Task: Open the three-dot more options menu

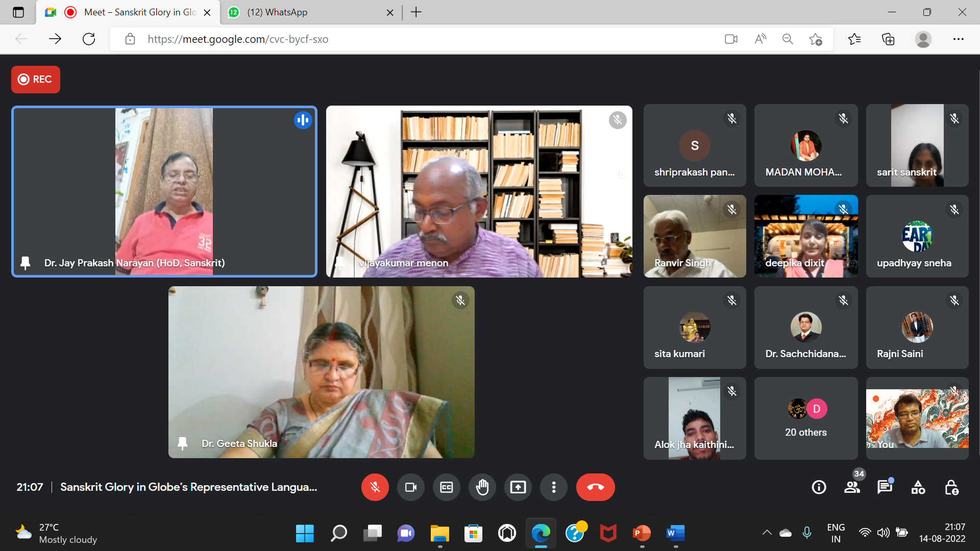Action: coord(553,487)
